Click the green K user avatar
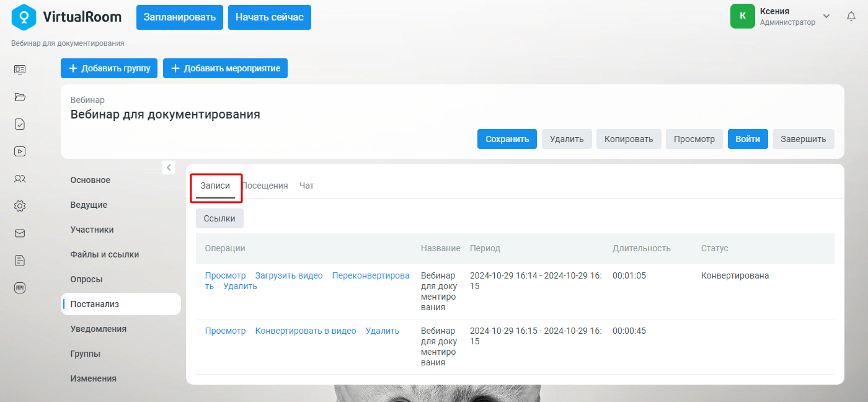This screenshot has width=868, height=402. point(743,16)
